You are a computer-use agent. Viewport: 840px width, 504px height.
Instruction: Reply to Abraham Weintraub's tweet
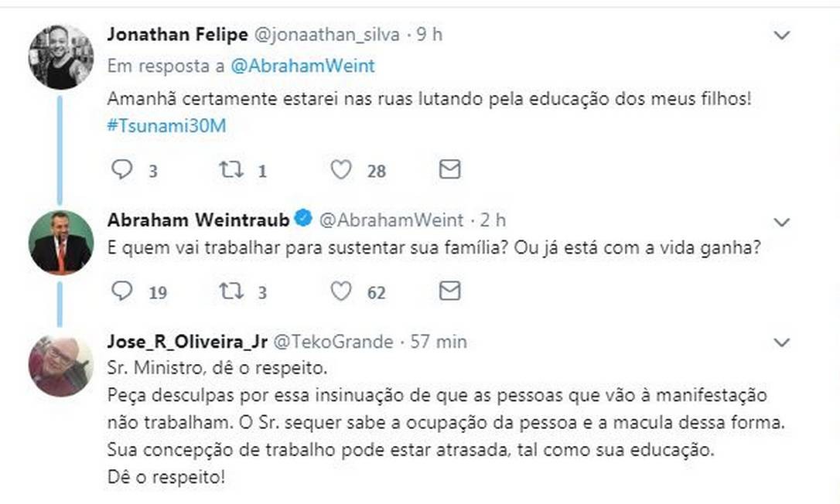(x=122, y=291)
